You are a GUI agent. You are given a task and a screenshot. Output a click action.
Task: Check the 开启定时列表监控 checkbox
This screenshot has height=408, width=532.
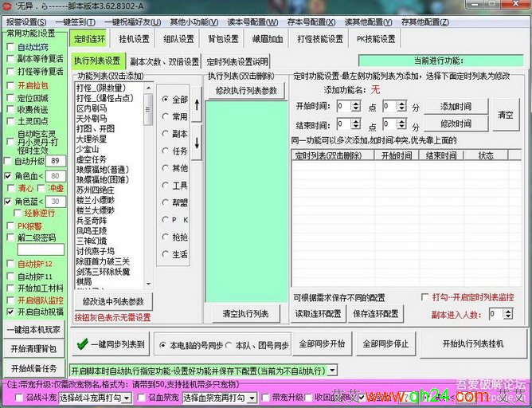tap(425, 297)
